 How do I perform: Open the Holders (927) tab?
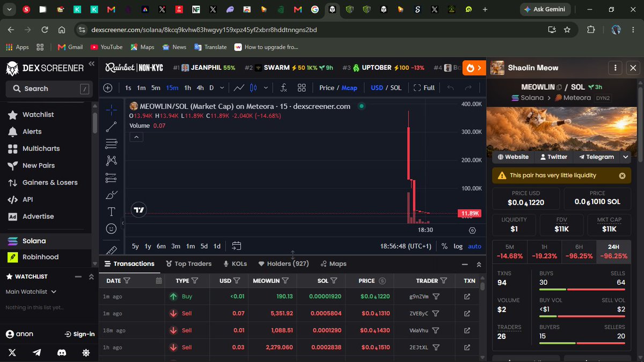[x=284, y=264]
